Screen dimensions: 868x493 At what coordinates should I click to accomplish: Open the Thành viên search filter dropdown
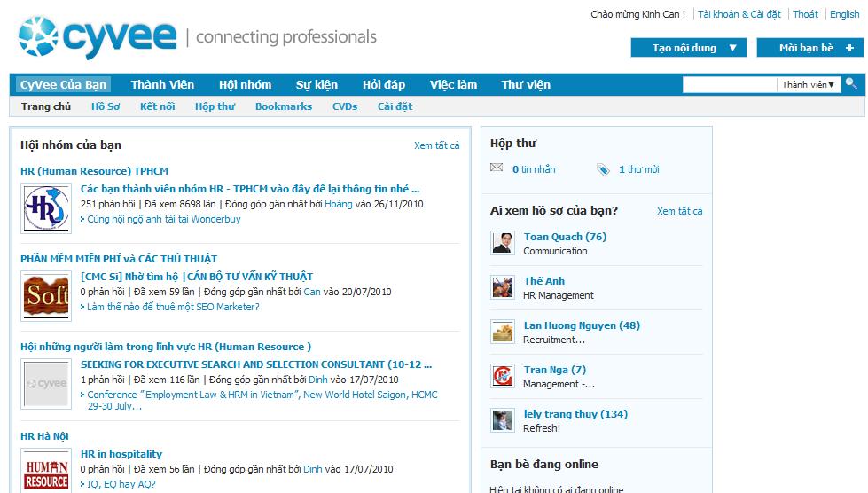809,85
